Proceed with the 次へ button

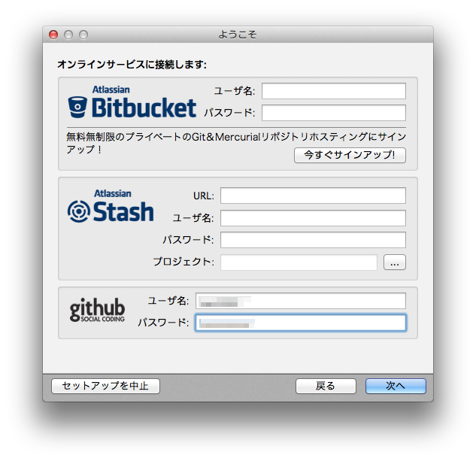(396, 386)
